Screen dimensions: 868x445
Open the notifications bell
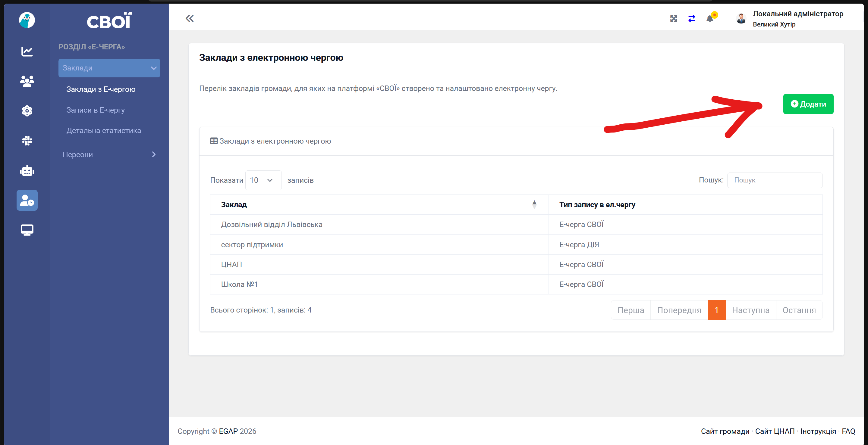[710, 18]
